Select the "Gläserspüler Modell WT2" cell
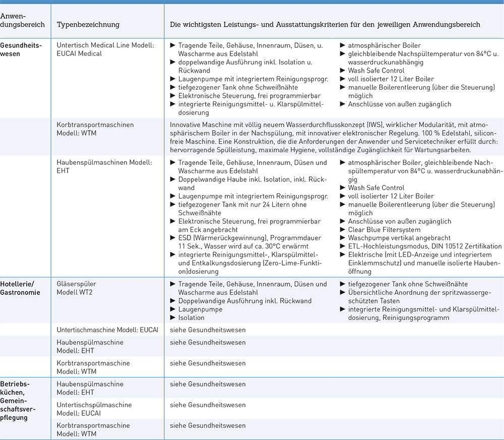504x440 pixels. click(77, 288)
